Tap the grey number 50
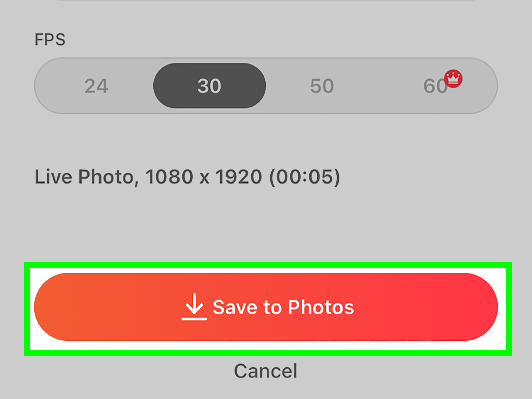The image size is (532, 399). click(322, 86)
